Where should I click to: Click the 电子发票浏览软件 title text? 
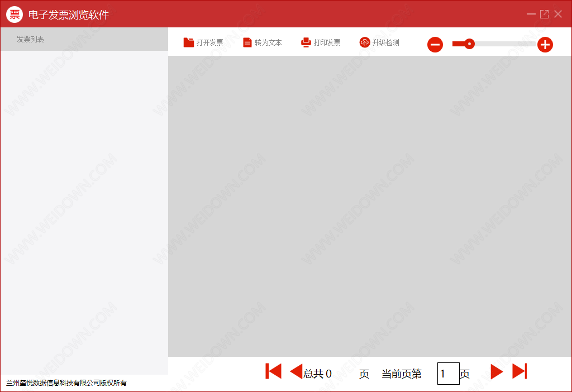[69, 15]
